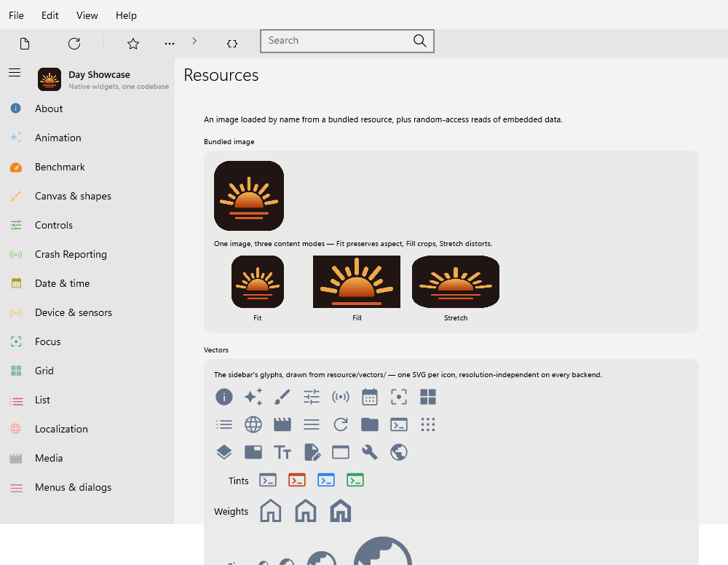Screen dimensions: 728x565
Task: Click the empty window glyph in Vectors
Action: [341, 452]
